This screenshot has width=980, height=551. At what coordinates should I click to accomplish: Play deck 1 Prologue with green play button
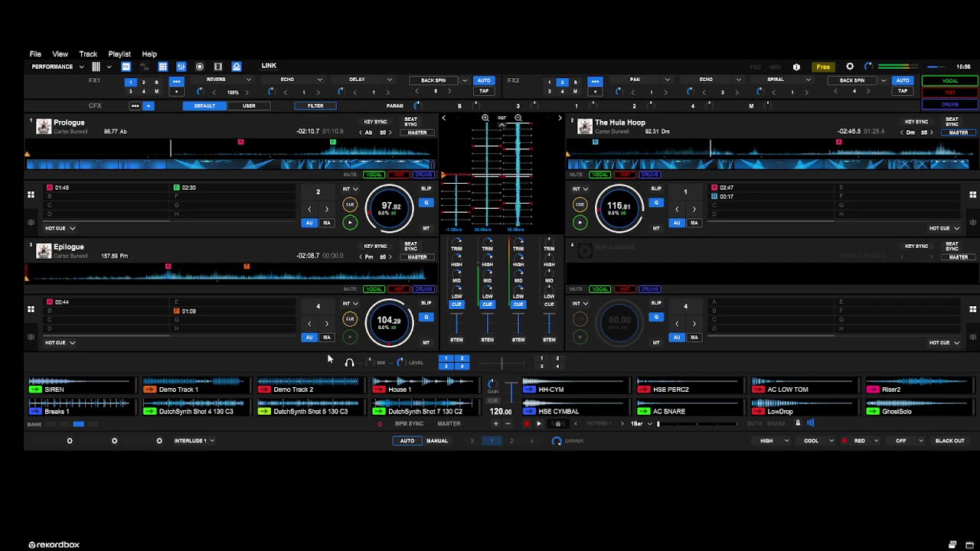pyautogui.click(x=350, y=223)
